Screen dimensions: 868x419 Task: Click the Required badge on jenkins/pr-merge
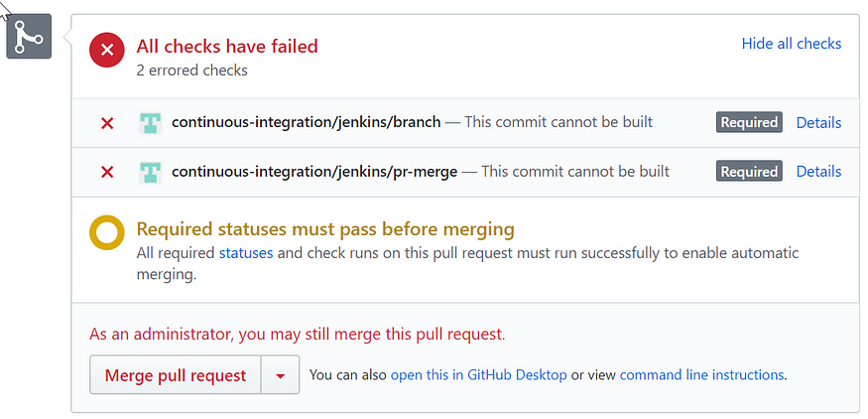coord(749,172)
